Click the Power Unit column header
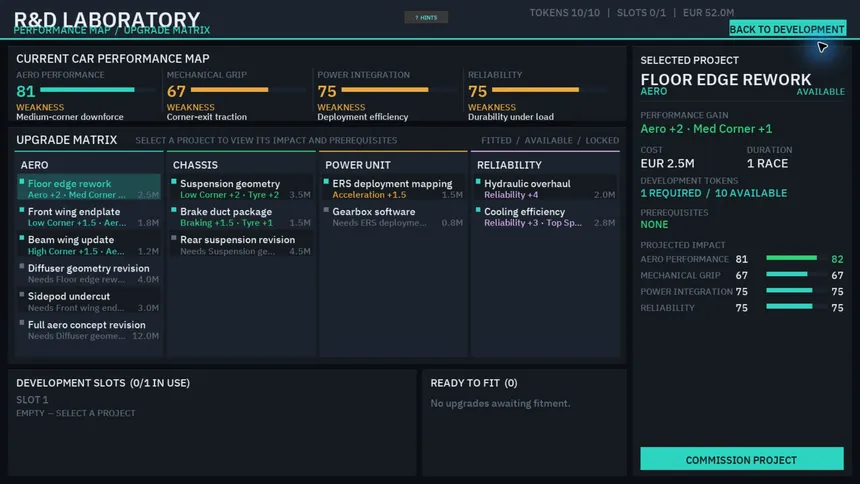Image resolution: width=860 pixels, height=484 pixels. [x=358, y=165]
